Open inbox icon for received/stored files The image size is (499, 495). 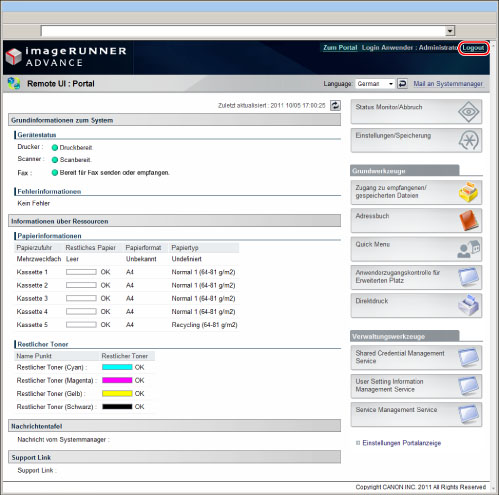point(468,192)
